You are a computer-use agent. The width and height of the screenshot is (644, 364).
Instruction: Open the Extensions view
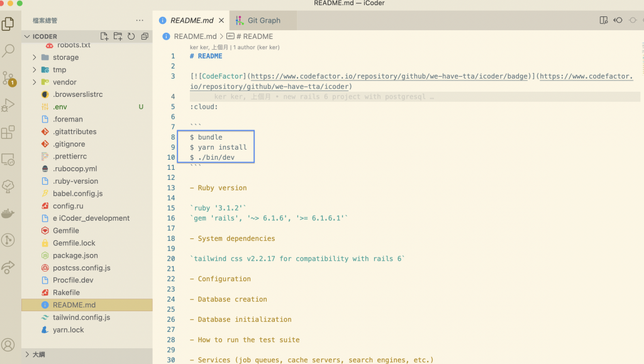8,132
